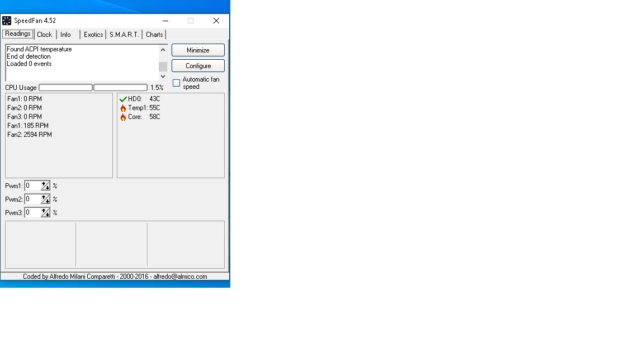Click the 'Found ACPI temperature' log line

point(39,49)
